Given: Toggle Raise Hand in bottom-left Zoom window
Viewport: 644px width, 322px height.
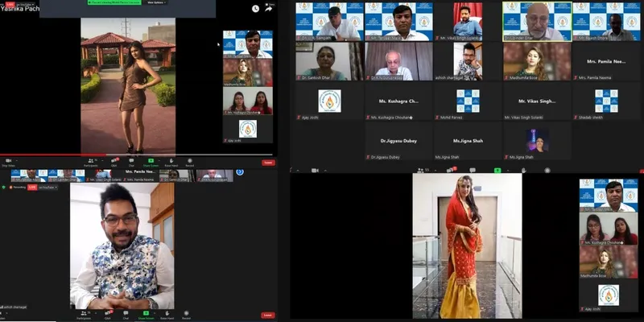Looking at the screenshot, I should tap(167, 315).
